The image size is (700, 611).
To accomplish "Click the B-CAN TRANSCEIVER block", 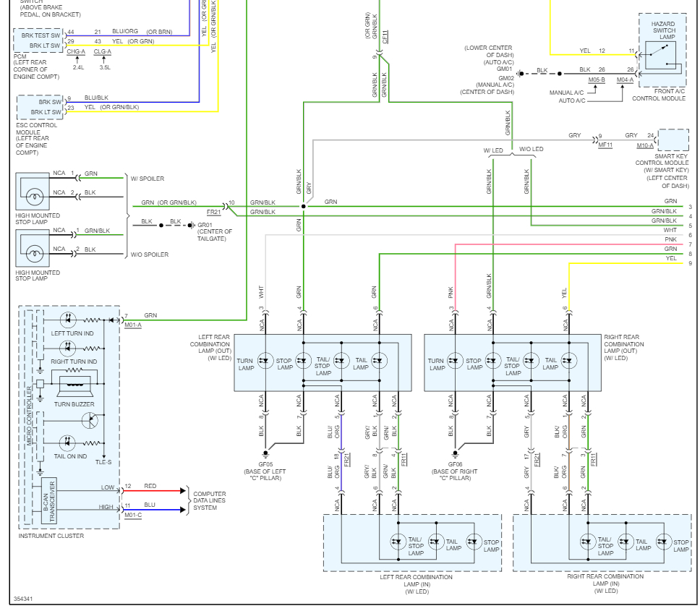I will click(49, 501).
